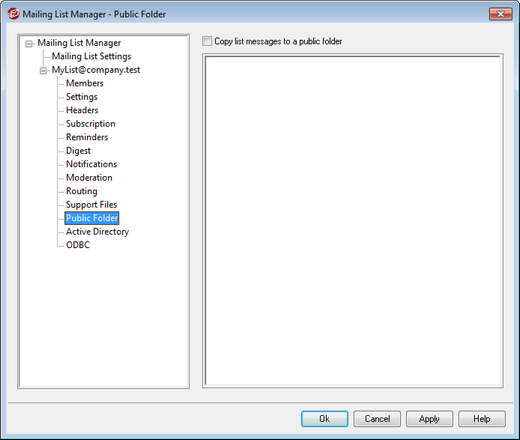This screenshot has width=520, height=440.
Task: Click the Ok button
Action: click(325, 419)
